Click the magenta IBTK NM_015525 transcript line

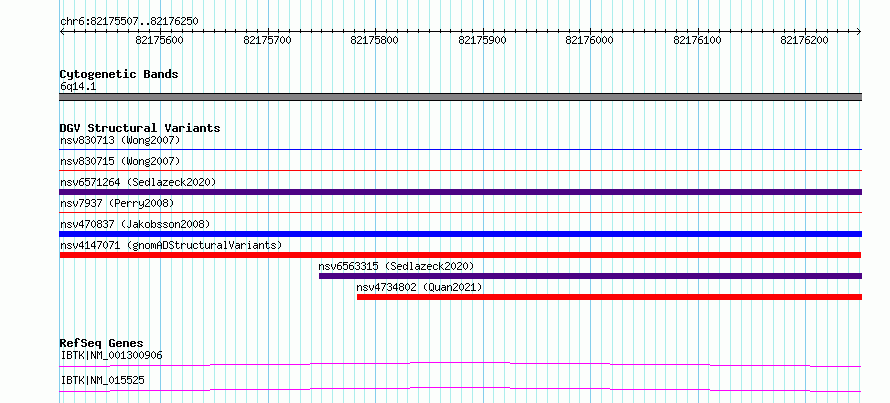(460, 389)
